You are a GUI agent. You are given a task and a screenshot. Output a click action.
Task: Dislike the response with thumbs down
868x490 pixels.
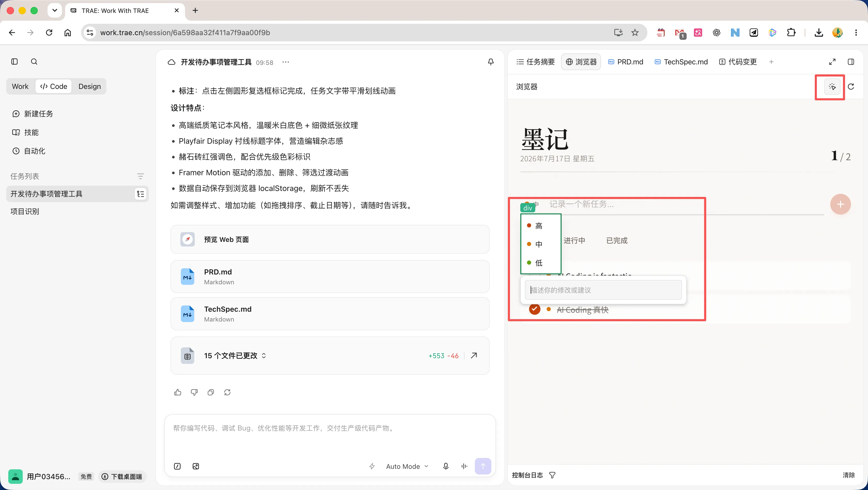[x=195, y=392]
